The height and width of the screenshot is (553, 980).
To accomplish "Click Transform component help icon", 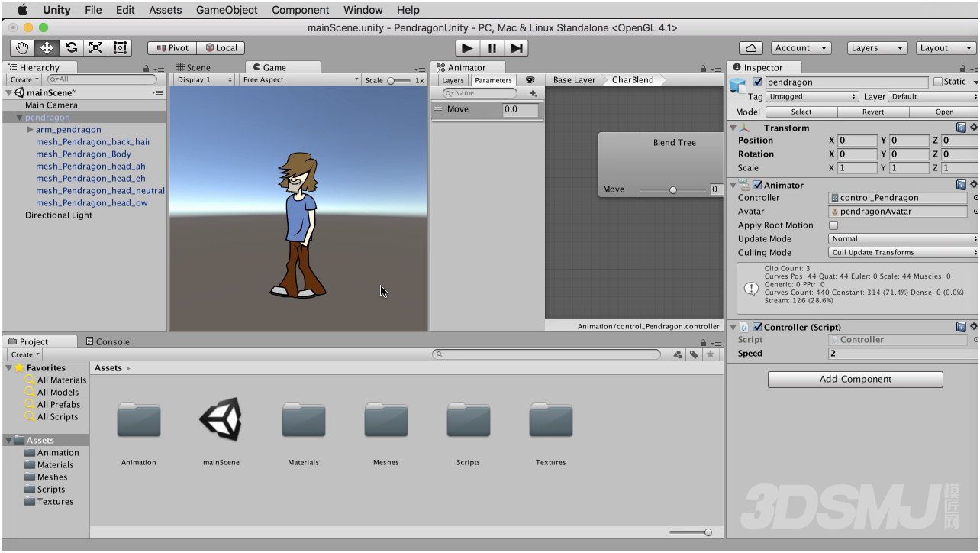I will (961, 128).
